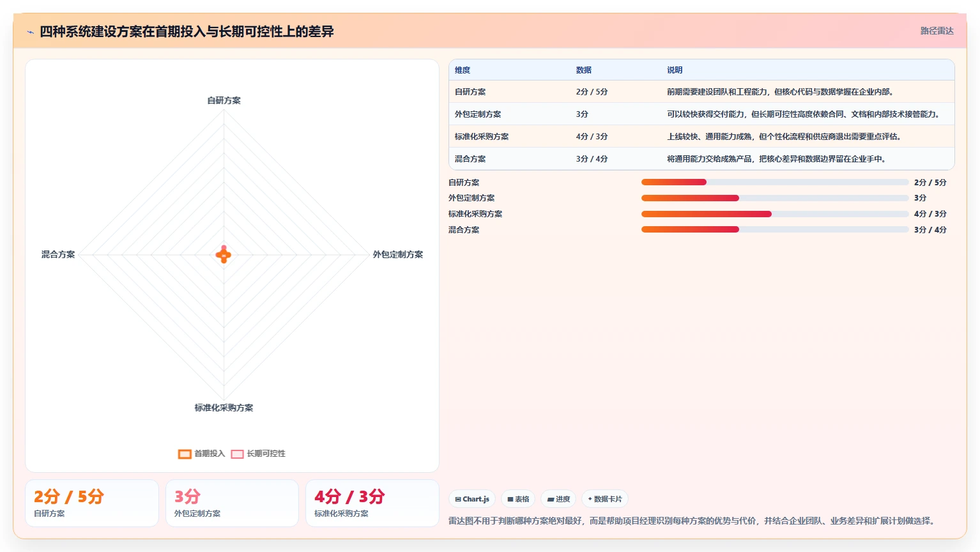
Task: Click the 自研方案 radar axis label
Action: pyautogui.click(x=224, y=100)
